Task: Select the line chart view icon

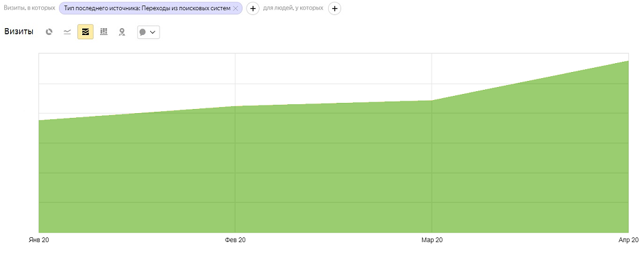Action: 67,32
